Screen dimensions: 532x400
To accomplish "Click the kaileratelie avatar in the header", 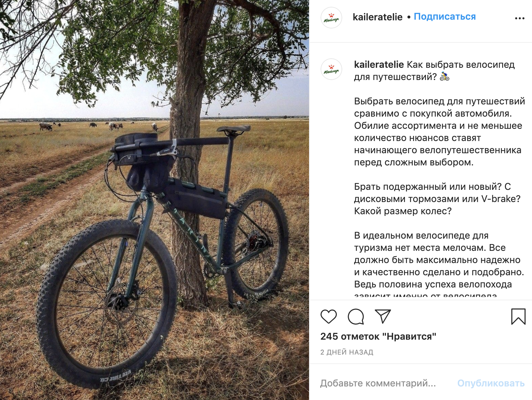I will tap(331, 18).
